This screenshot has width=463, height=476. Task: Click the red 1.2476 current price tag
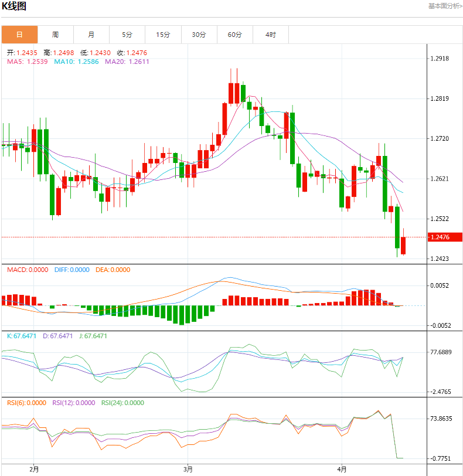(444, 237)
